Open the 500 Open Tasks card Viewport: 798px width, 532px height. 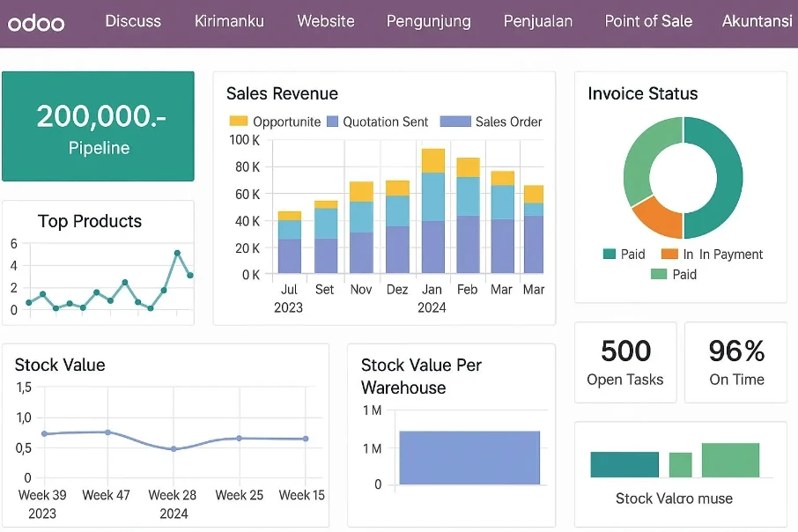tap(625, 362)
